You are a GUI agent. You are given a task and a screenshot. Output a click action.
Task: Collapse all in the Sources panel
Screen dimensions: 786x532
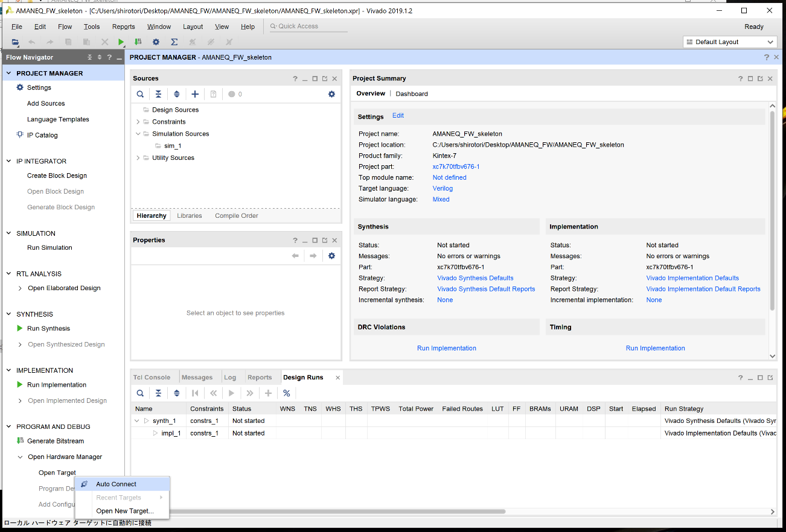158,94
